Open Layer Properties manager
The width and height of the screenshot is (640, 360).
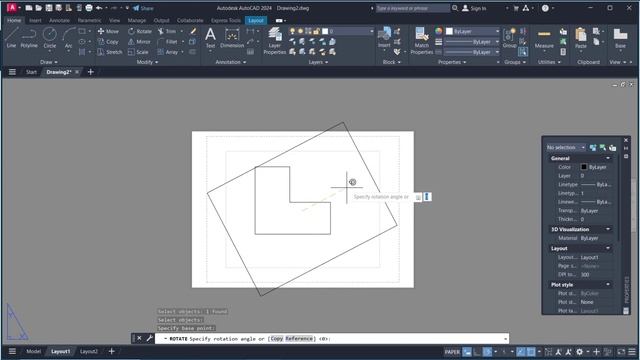(x=275, y=40)
